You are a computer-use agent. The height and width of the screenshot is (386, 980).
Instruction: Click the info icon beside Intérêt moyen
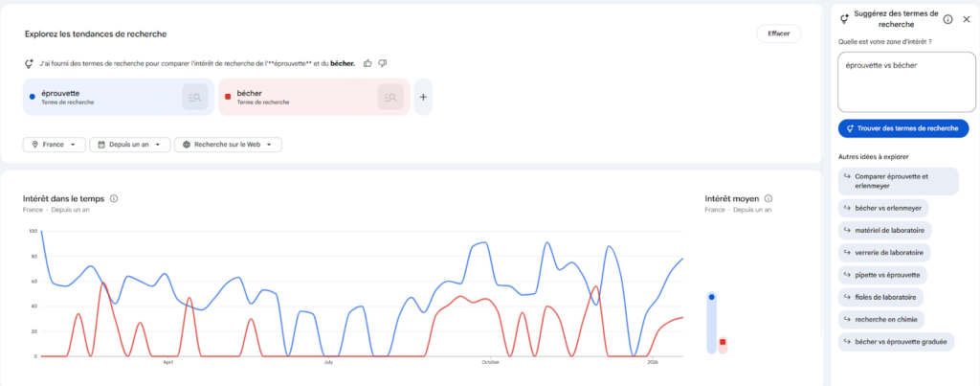[768, 198]
